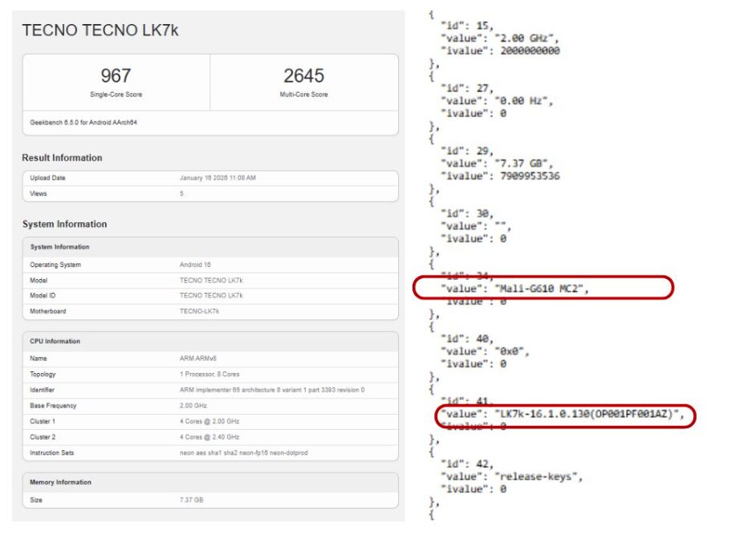The height and width of the screenshot is (539, 756).
Task: Click the upload date value January 16 2026
Action: [x=217, y=178]
